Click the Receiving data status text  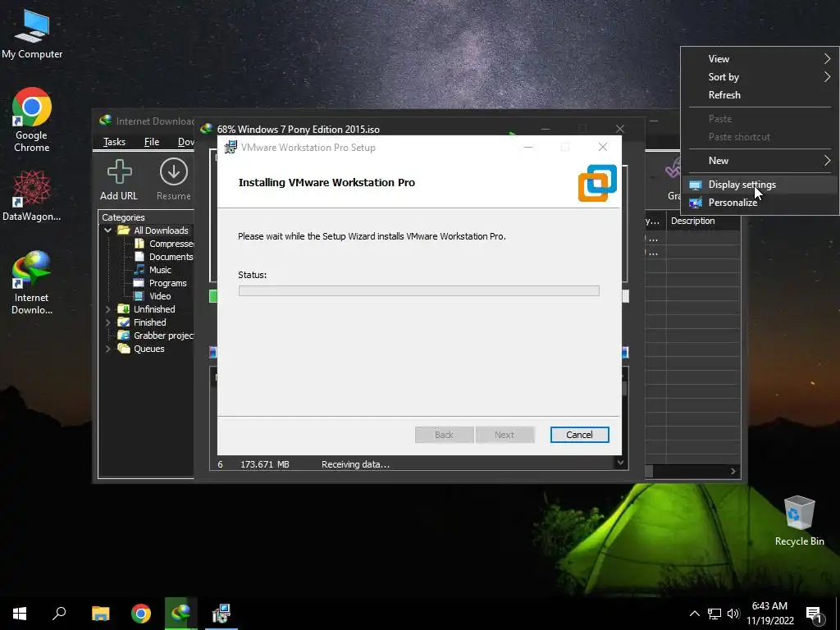(355, 464)
